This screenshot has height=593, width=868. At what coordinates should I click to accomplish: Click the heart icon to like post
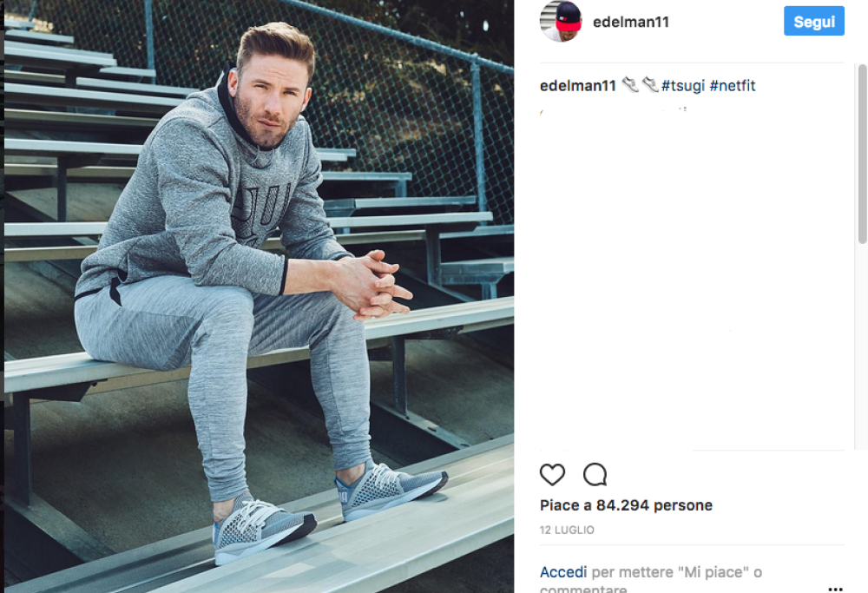pyautogui.click(x=552, y=475)
